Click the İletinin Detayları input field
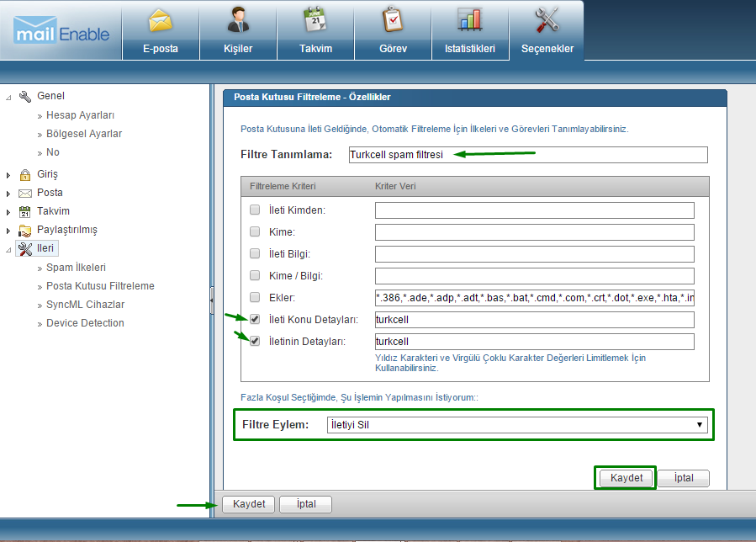The height and width of the screenshot is (542, 756). pos(535,342)
